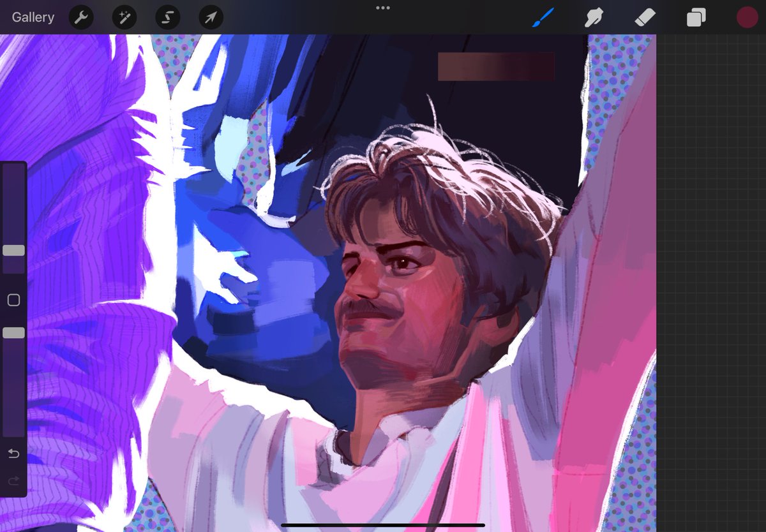Open the Layers panel
Image resolution: width=766 pixels, height=532 pixels.
coord(696,17)
